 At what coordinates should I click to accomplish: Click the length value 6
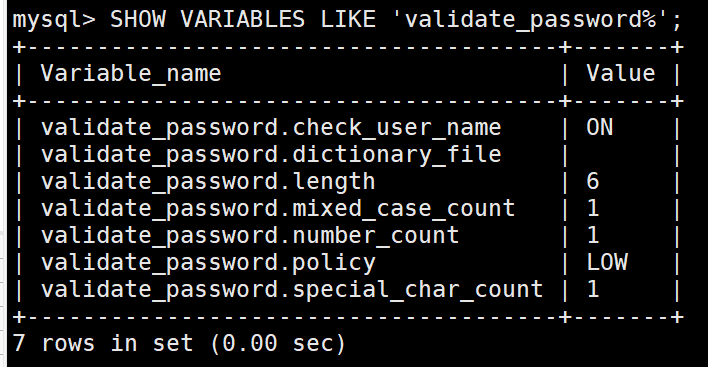(593, 181)
